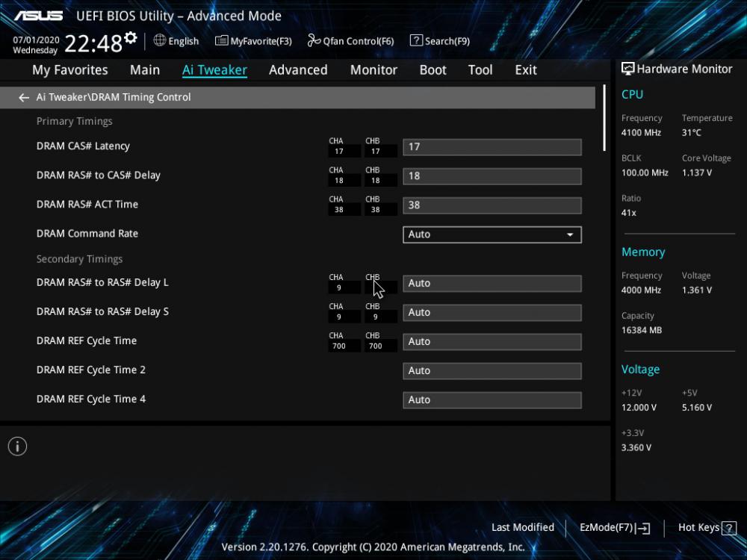Image resolution: width=747 pixels, height=560 pixels.
Task: Click the DRAM REF Cycle Time 2 field
Action: 492,370
